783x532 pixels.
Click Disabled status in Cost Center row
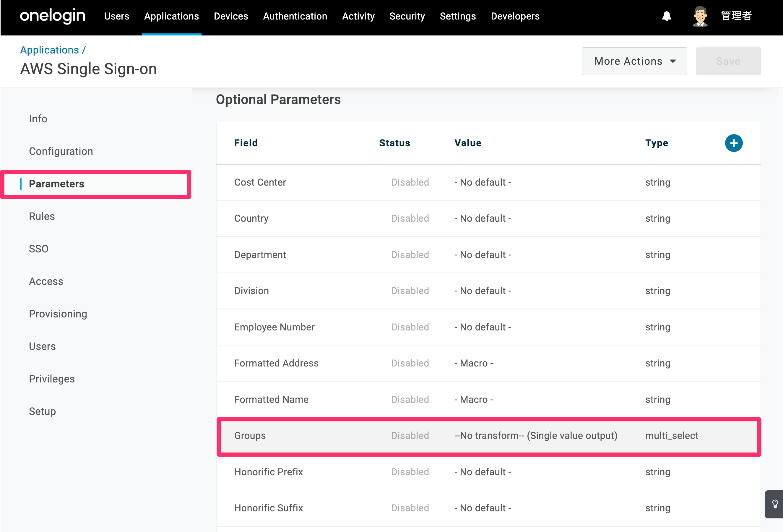[x=410, y=182]
